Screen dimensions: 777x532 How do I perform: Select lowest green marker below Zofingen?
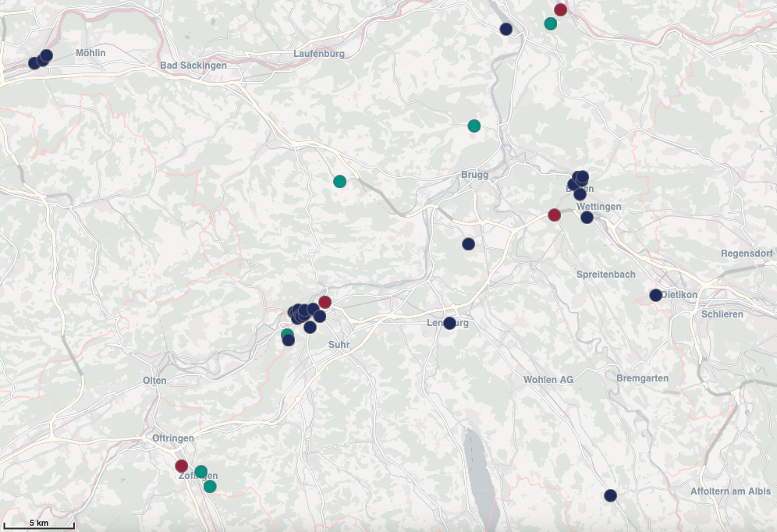tap(210, 487)
